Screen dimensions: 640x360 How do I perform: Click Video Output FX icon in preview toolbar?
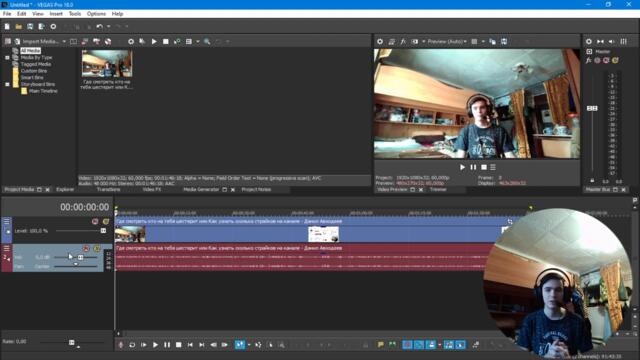pyautogui.click(x=403, y=42)
